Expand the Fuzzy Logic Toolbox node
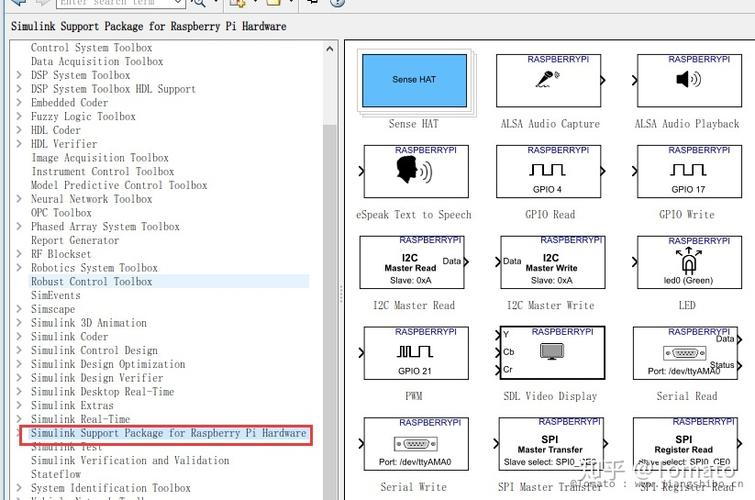This screenshot has width=755, height=500. pyautogui.click(x=19, y=116)
